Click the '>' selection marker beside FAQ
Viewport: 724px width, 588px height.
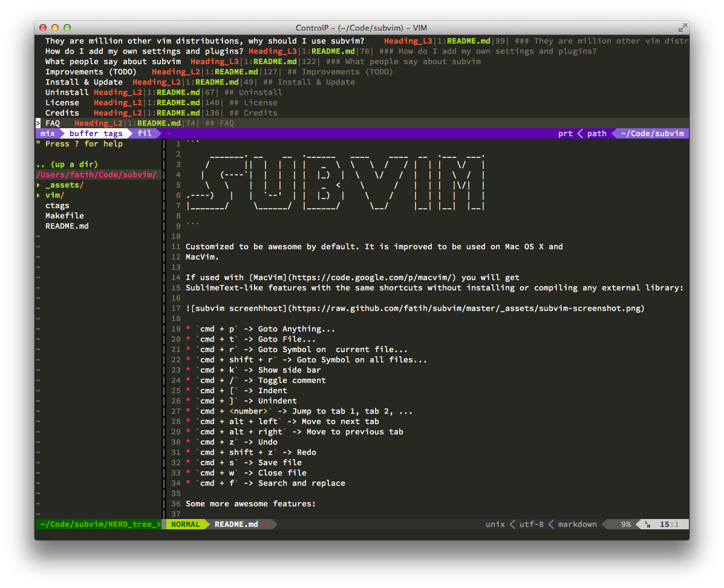click(38, 123)
